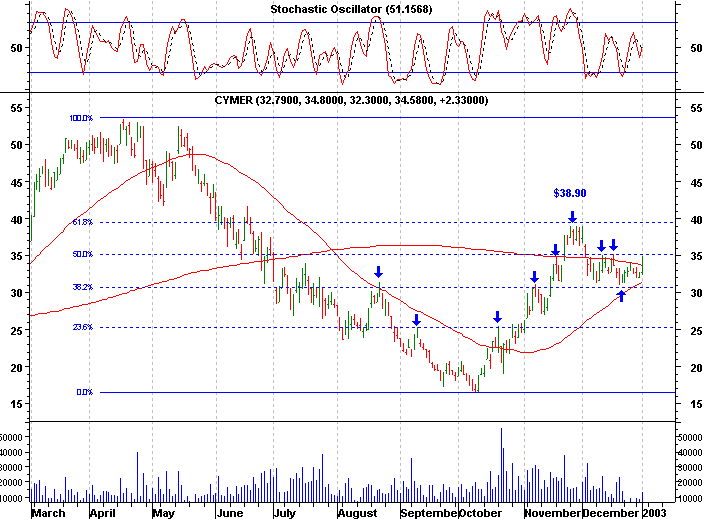Click the blue down arrow below $38.90

[572, 217]
